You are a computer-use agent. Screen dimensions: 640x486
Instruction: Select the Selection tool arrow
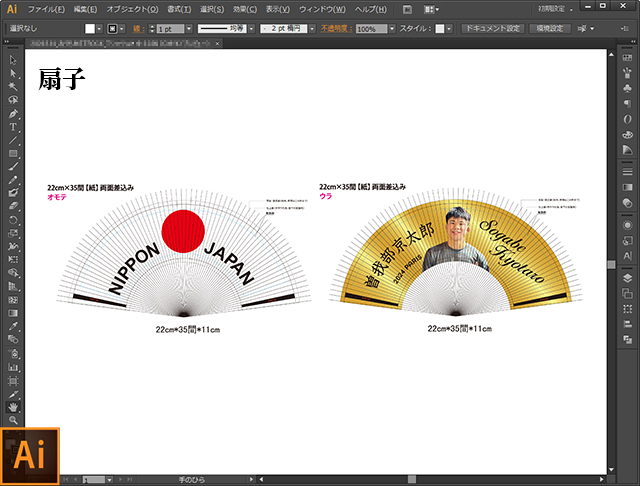click(13, 60)
